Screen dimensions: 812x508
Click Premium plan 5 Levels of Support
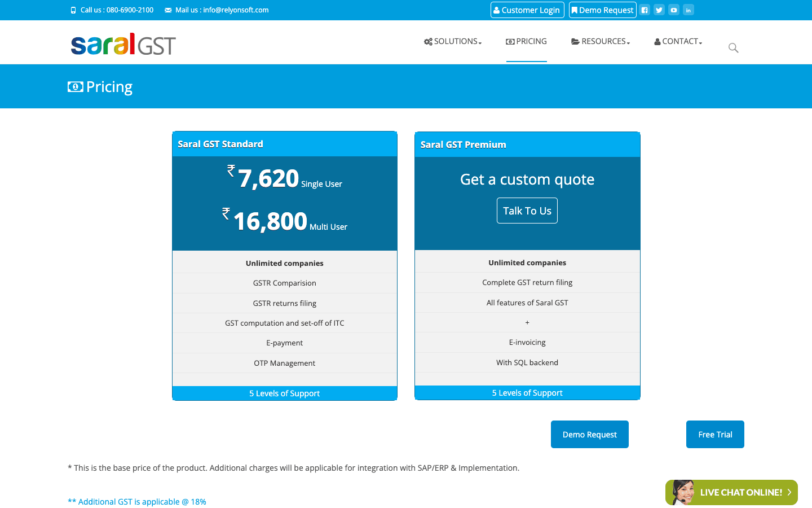pos(527,393)
